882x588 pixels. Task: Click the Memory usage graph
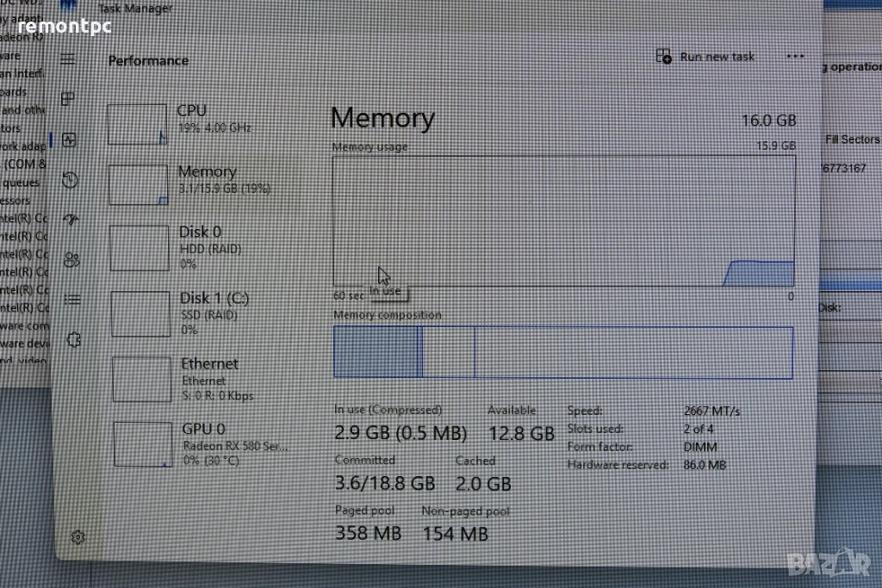tap(563, 221)
